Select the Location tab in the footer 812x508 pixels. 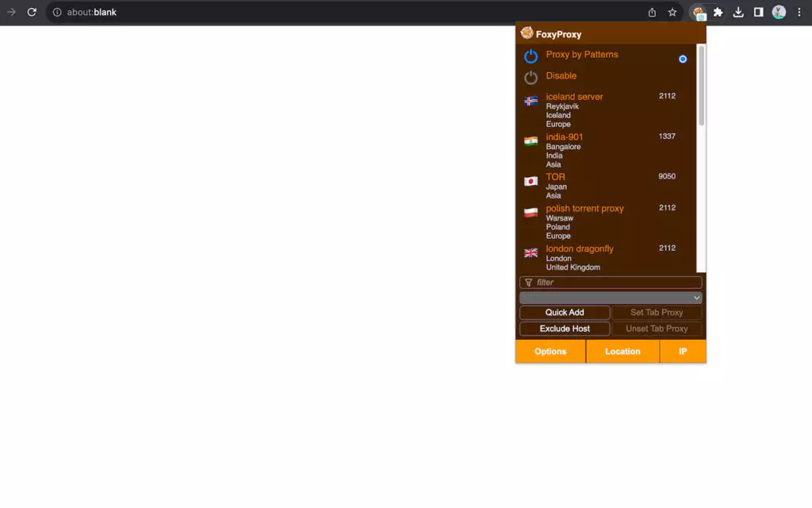click(x=622, y=351)
